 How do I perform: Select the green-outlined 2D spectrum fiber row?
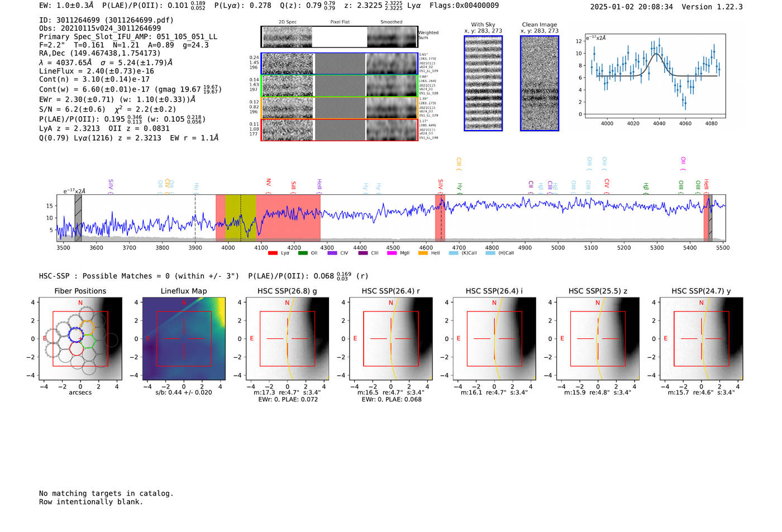(x=340, y=86)
